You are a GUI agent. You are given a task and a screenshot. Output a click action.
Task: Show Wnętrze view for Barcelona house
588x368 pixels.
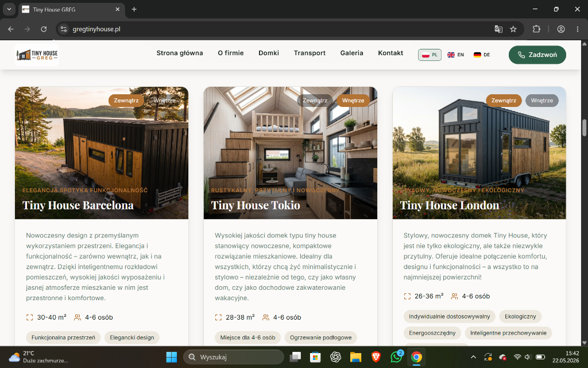point(164,100)
